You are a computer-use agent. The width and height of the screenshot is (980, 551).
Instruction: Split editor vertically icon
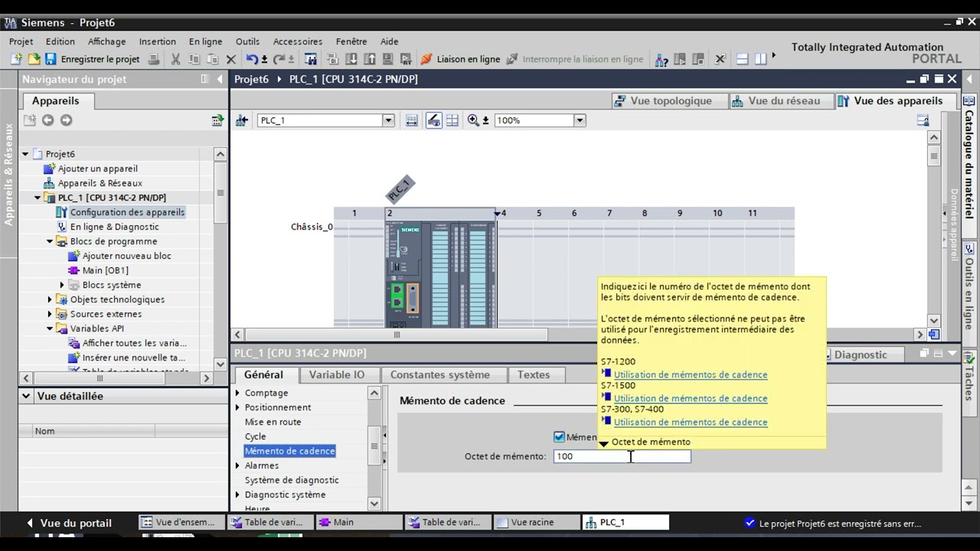(x=761, y=59)
